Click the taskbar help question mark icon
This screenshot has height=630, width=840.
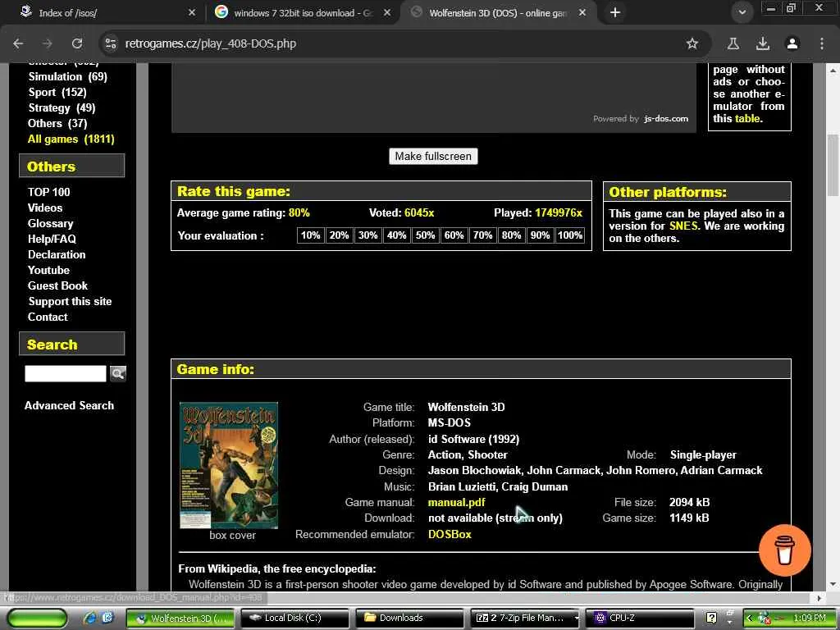click(x=711, y=618)
